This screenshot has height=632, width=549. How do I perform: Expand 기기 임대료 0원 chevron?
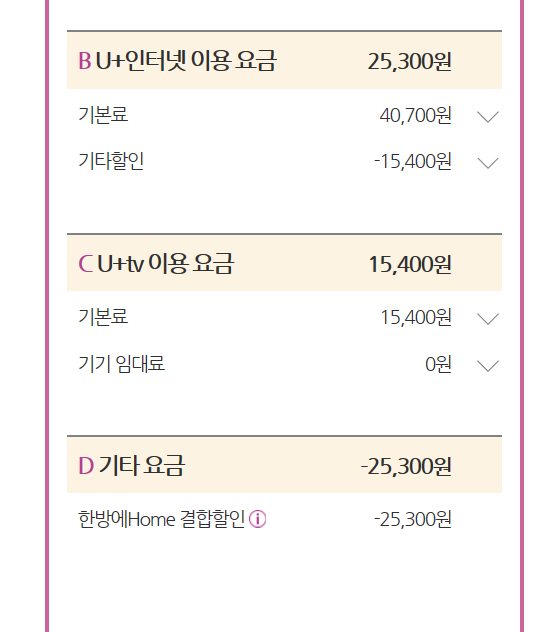click(x=488, y=366)
